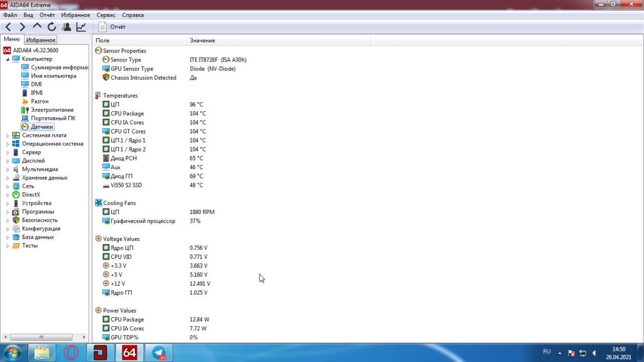Open the Сервис menu
The image size is (644, 362).
pyautogui.click(x=106, y=15)
